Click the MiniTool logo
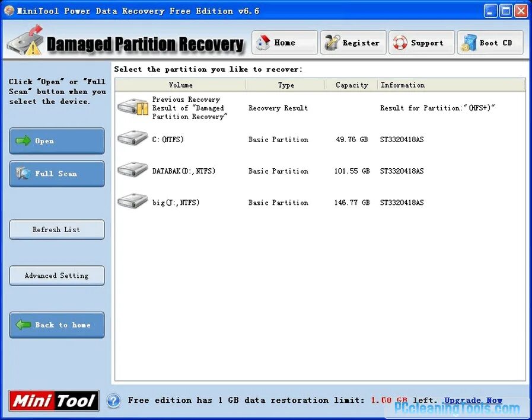This screenshot has width=532, height=420. click(53, 400)
